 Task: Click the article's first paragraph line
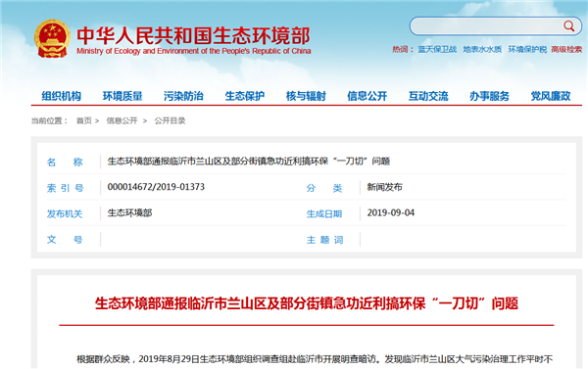click(315, 359)
